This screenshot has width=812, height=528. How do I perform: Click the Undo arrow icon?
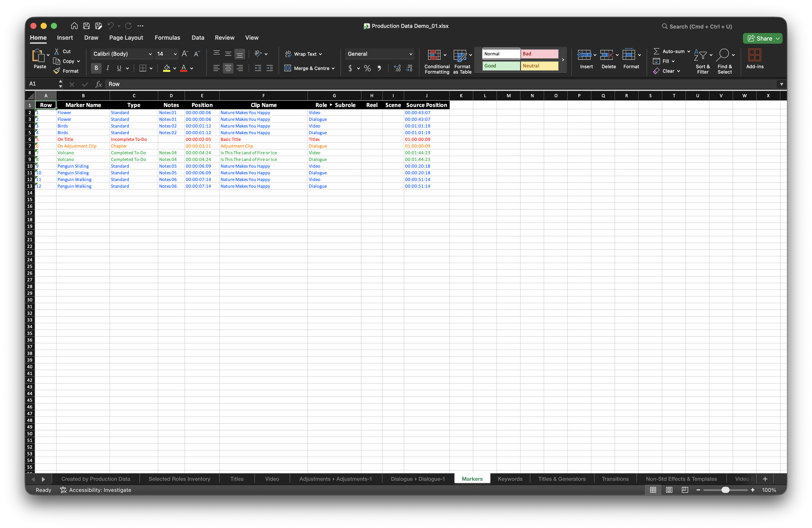click(111, 26)
